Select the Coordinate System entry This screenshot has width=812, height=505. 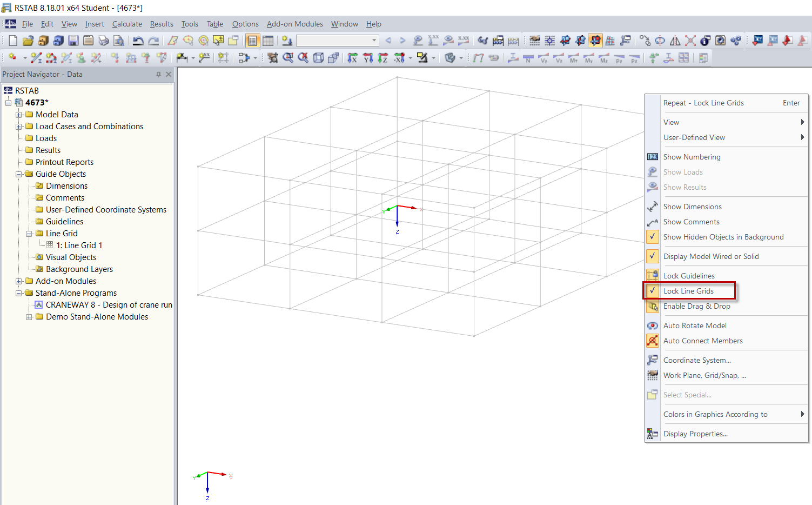point(697,360)
